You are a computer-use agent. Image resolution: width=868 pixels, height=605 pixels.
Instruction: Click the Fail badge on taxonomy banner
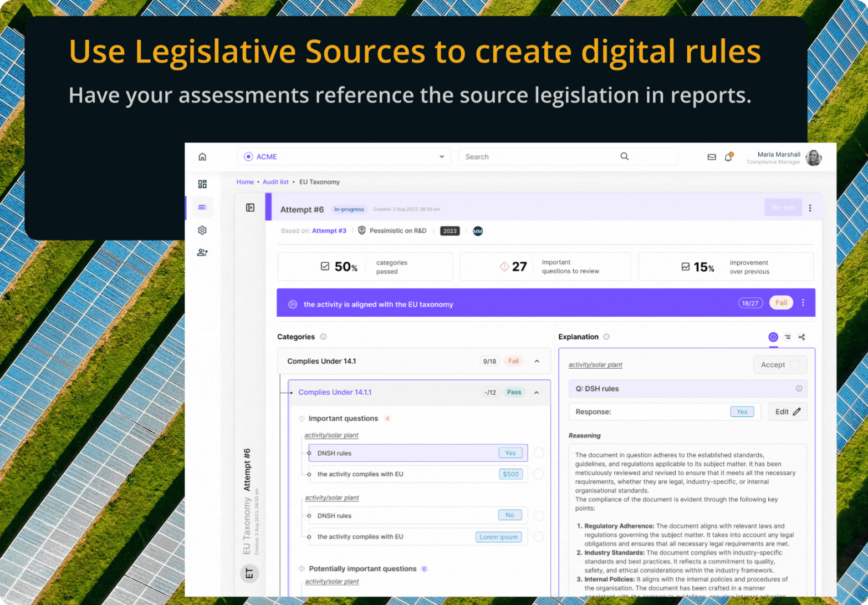click(781, 303)
